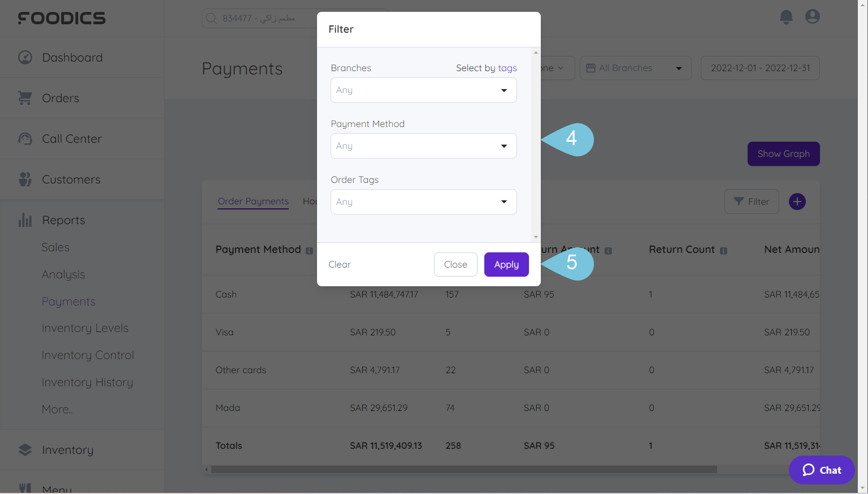Click More.. under Reports

pos(57,409)
